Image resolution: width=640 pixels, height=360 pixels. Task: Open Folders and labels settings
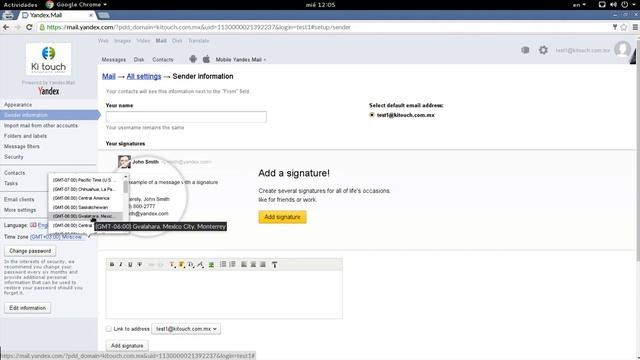25,136
